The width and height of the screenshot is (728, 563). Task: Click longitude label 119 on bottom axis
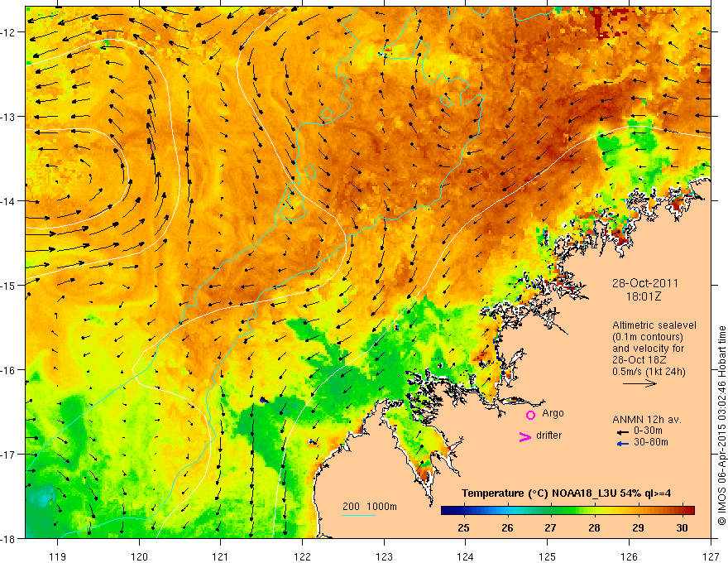[58, 556]
